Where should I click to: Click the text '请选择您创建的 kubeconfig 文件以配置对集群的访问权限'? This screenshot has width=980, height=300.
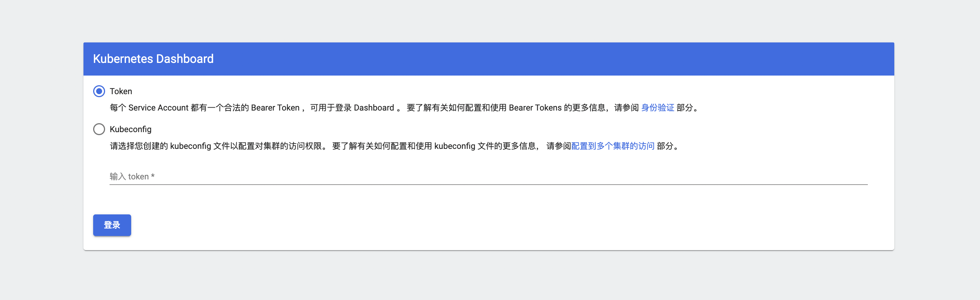click(216, 146)
